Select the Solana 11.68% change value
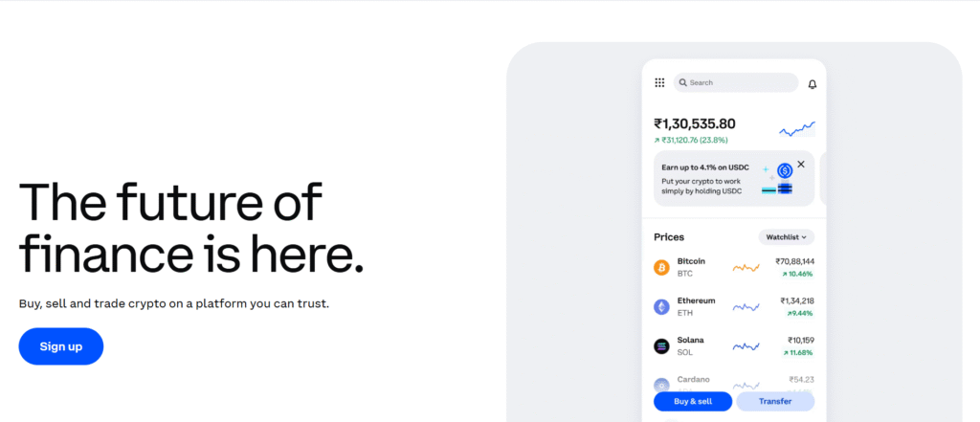Viewport: 980px width, 422px height. (798, 353)
